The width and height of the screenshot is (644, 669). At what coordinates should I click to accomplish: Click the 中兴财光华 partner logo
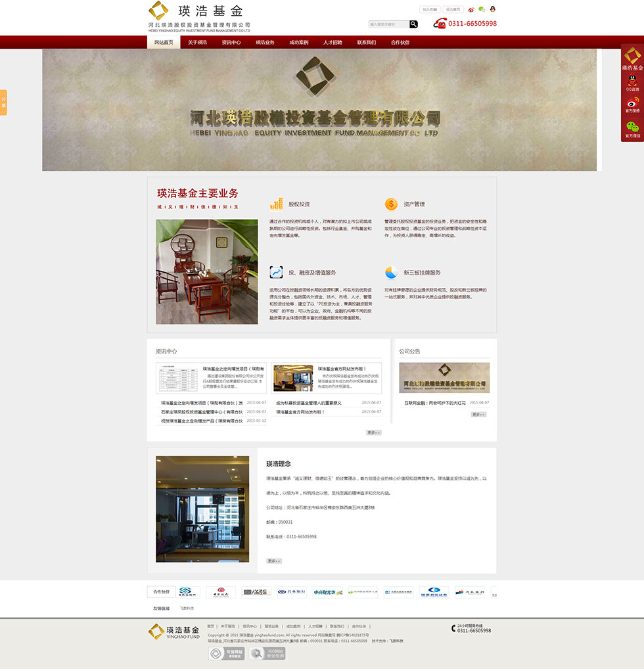tap(328, 591)
